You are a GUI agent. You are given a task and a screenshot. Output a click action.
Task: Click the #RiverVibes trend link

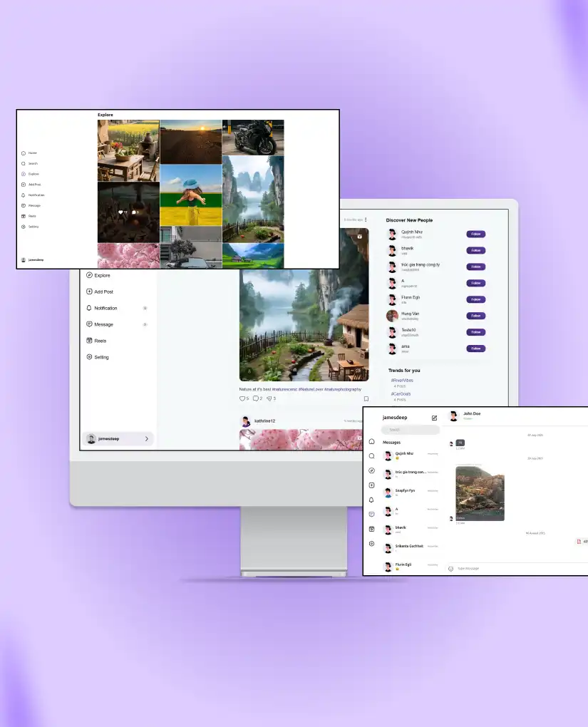(403, 381)
